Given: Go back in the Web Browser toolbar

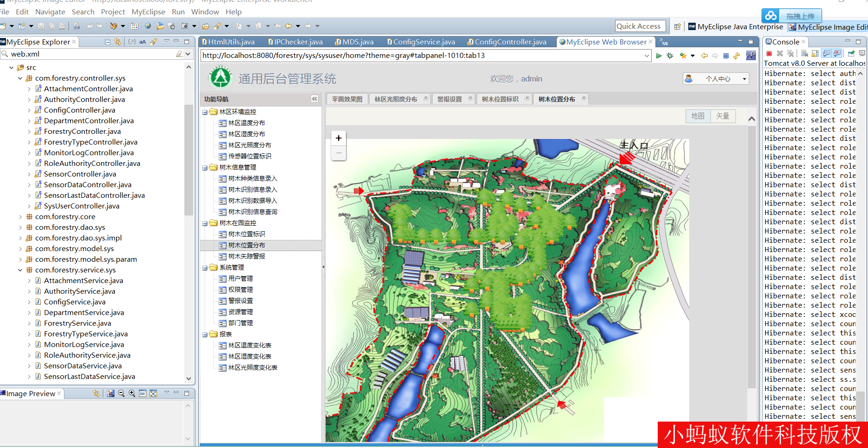Looking at the screenshot, I should click(704, 56).
